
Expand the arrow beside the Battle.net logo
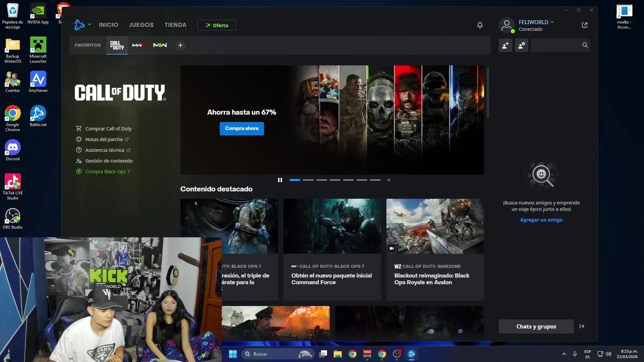click(90, 25)
